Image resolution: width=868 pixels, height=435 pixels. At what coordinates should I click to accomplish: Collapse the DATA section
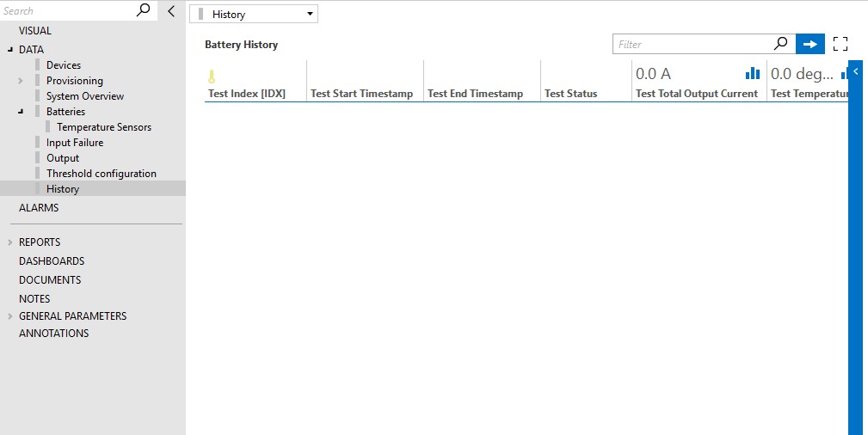coord(10,49)
